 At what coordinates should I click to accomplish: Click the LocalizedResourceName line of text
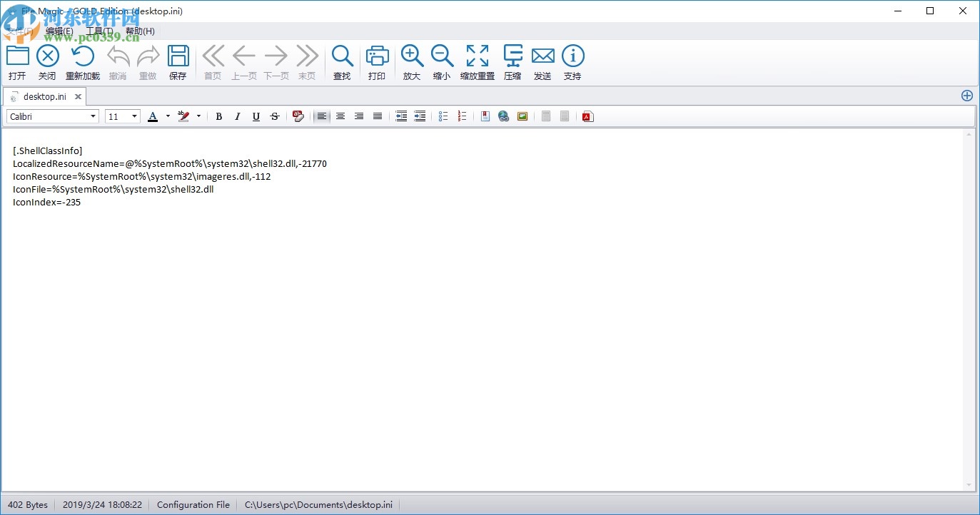[x=170, y=163]
